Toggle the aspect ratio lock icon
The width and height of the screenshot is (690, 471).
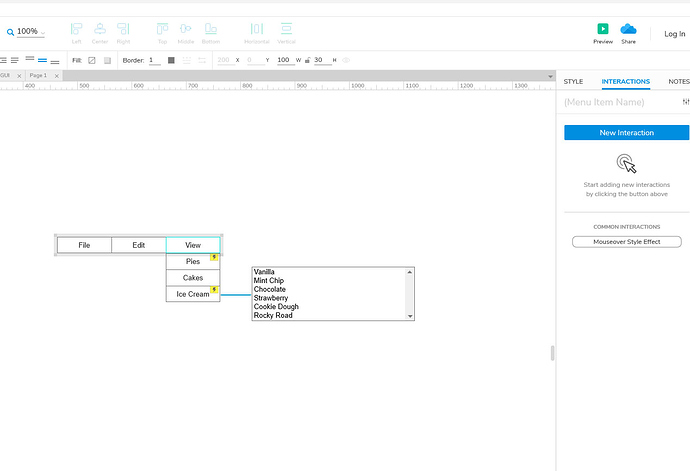[x=308, y=60]
